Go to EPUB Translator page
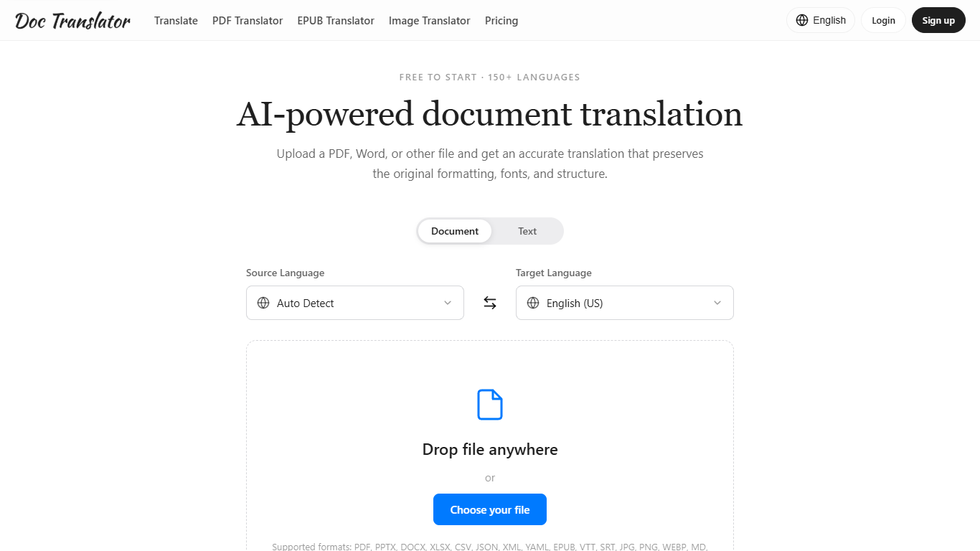The width and height of the screenshot is (980, 551). 336,21
